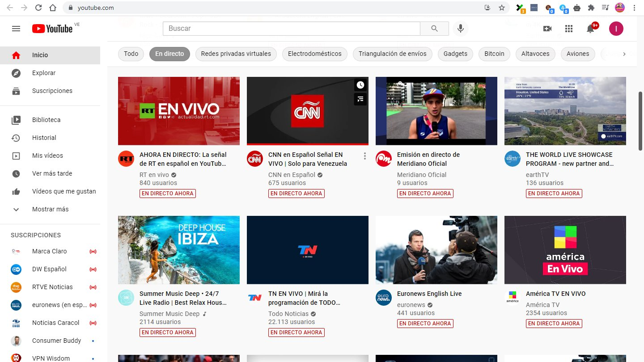Open the euronews channel avatar
644x362 pixels.
(x=384, y=298)
